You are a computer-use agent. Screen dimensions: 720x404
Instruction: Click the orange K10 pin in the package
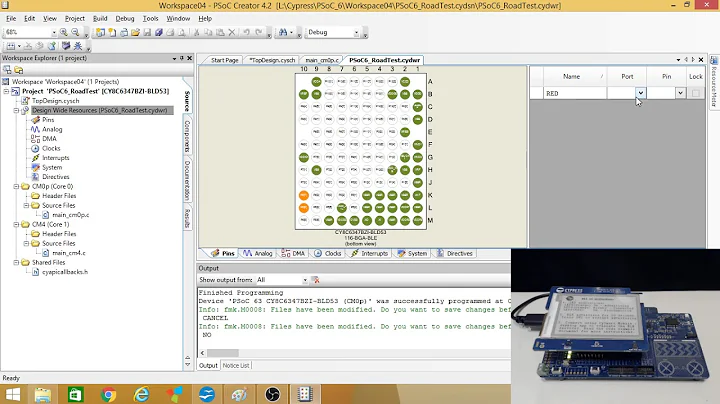click(304, 195)
